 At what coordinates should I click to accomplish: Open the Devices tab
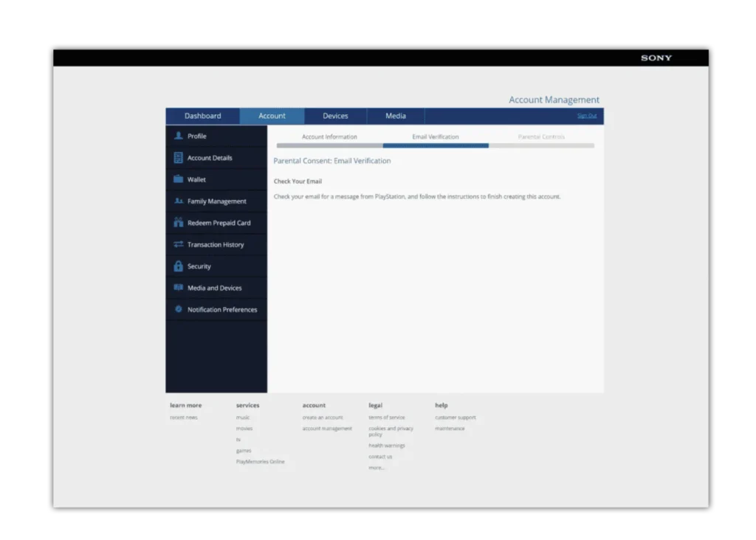point(336,116)
